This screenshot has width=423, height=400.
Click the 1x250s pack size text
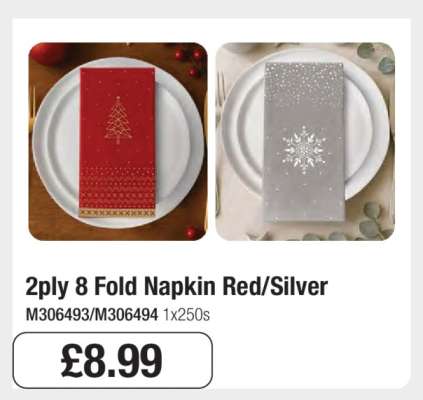pos(186,315)
